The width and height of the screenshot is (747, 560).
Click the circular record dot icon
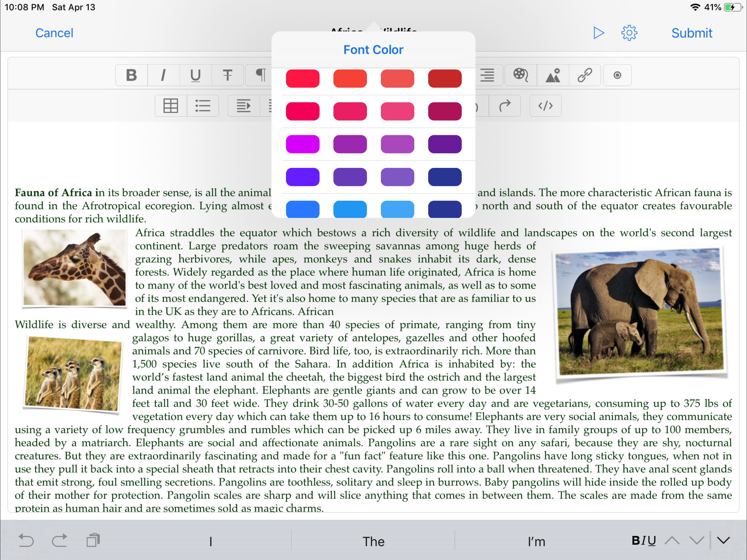click(x=617, y=75)
